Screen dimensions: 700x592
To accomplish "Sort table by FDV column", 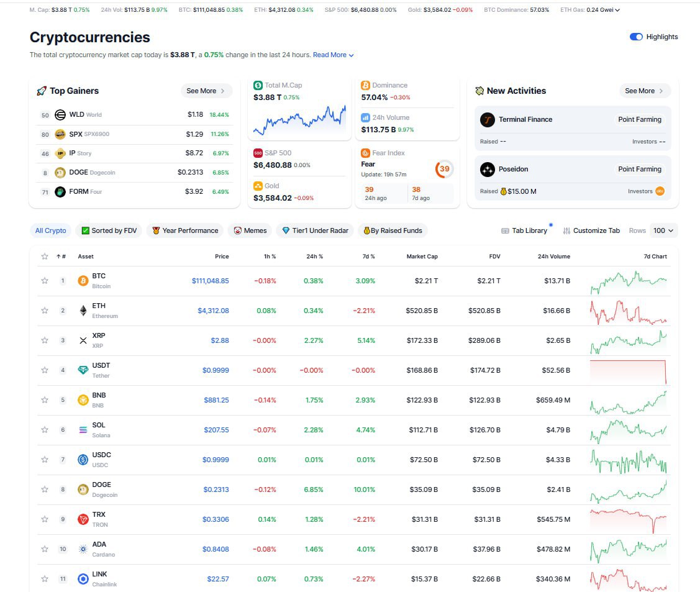I will click(494, 257).
